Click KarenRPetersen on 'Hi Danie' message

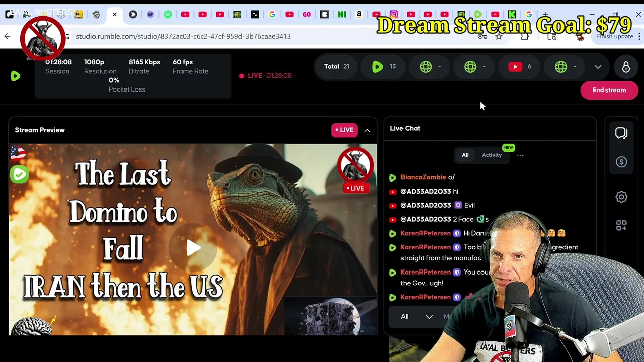pyautogui.click(x=426, y=233)
